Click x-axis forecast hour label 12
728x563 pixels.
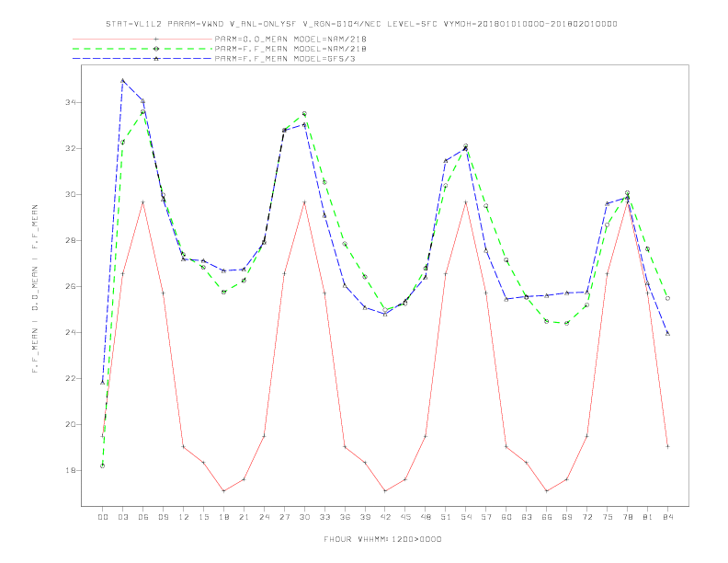coord(184,517)
